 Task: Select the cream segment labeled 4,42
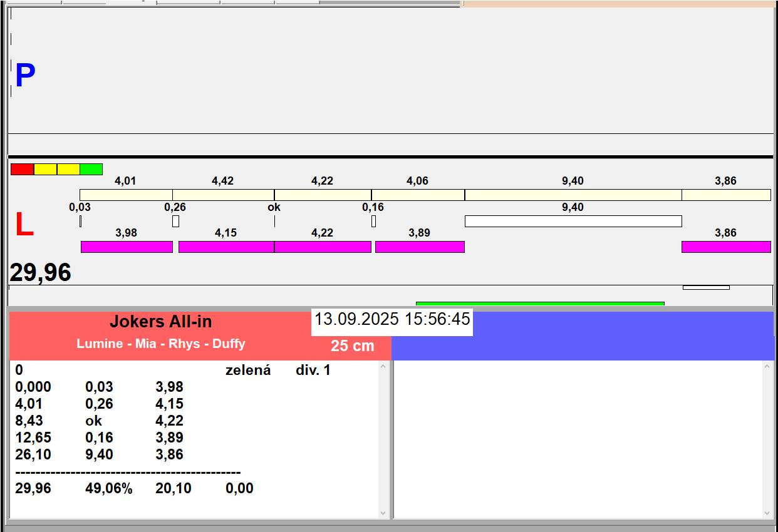[223, 195]
